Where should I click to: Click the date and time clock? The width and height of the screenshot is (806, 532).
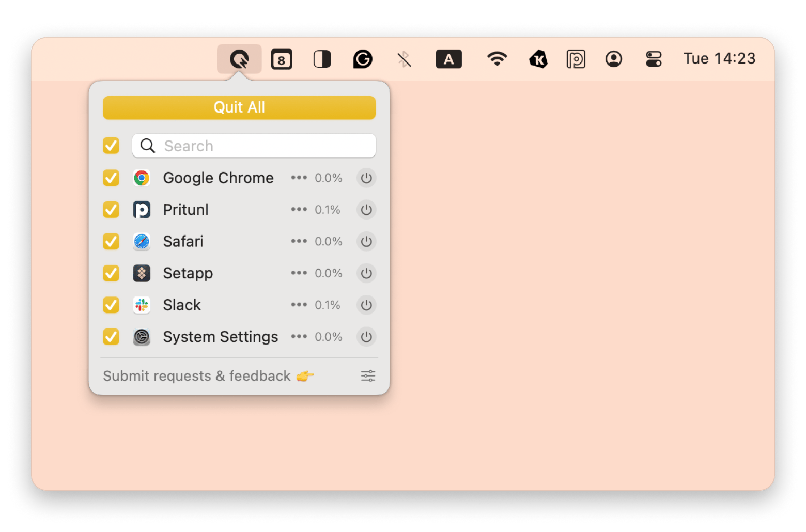point(719,59)
